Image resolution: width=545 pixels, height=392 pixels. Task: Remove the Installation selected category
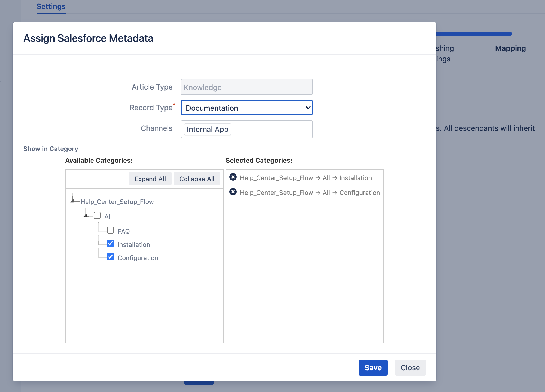(x=233, y=177)
